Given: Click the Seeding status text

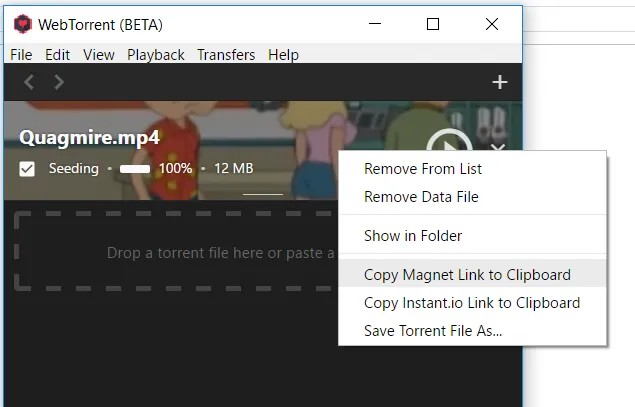Looking at the screenshot, I should pos(74,168).
